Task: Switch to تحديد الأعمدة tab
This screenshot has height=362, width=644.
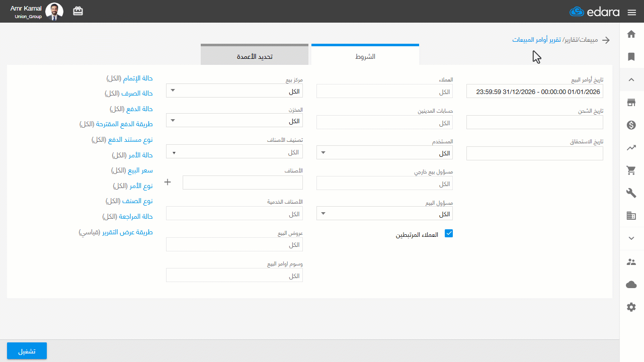Action: tap(255, 55)
